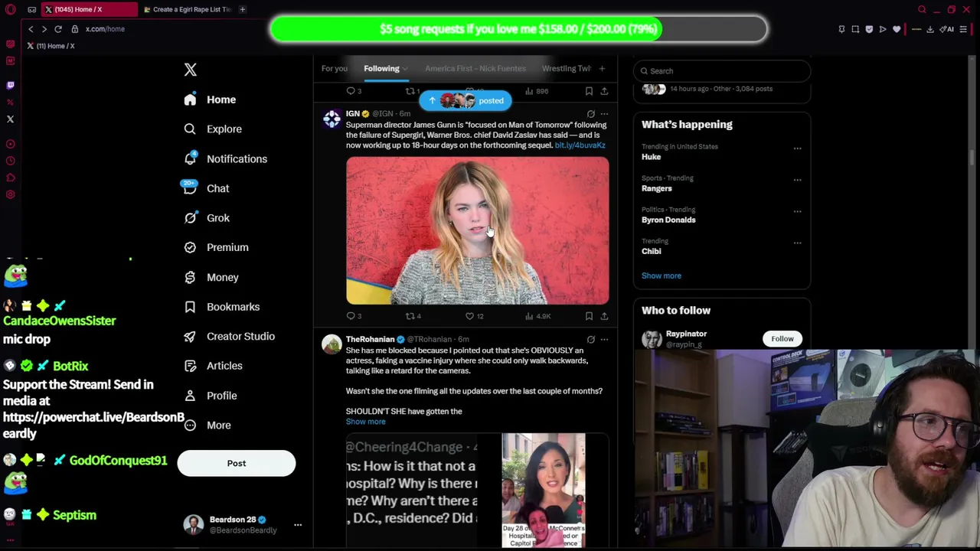Open Chat in the X sidebar
The width and height of the screenshot is (980, 551).
tap(207, 188)
